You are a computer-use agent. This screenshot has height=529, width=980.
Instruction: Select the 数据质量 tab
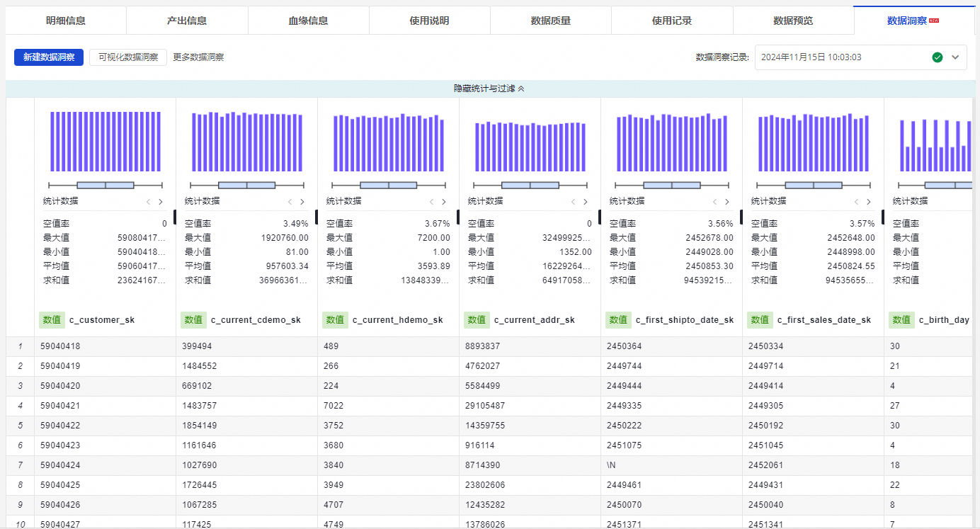pyautogui.click(x=550, y=21)
